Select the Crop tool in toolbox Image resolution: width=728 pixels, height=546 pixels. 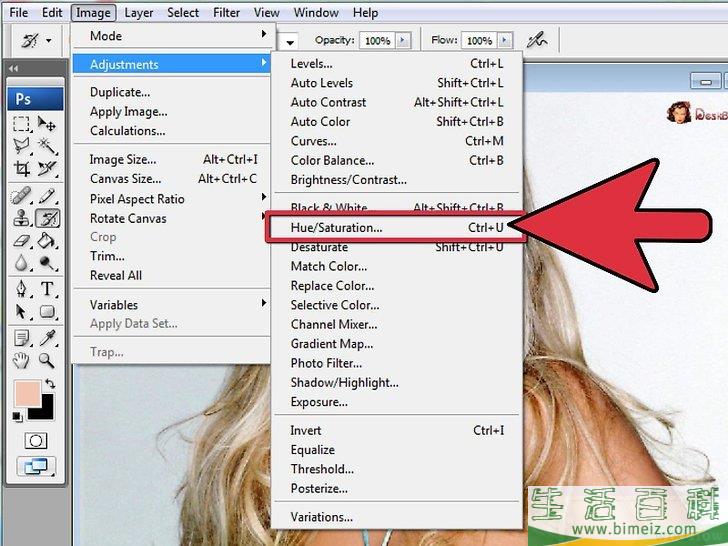(21, 168)
